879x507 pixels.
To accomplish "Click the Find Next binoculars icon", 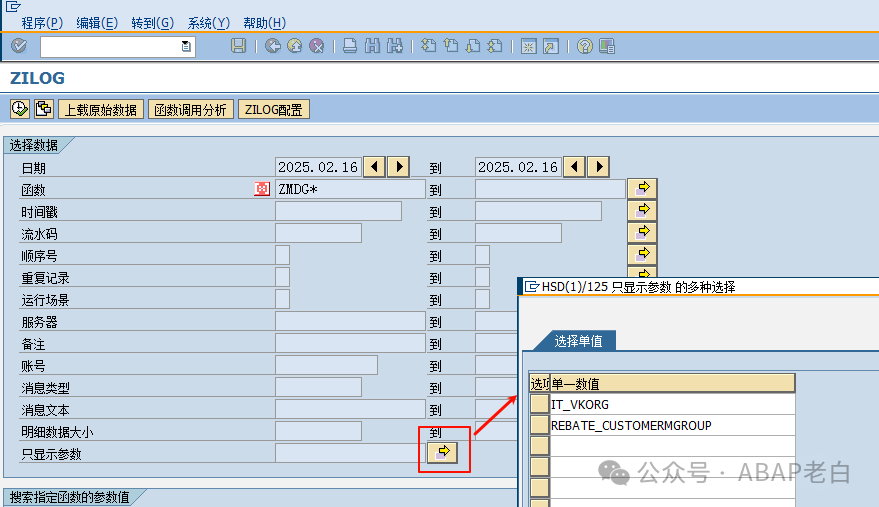I will [x=395, y=46].
